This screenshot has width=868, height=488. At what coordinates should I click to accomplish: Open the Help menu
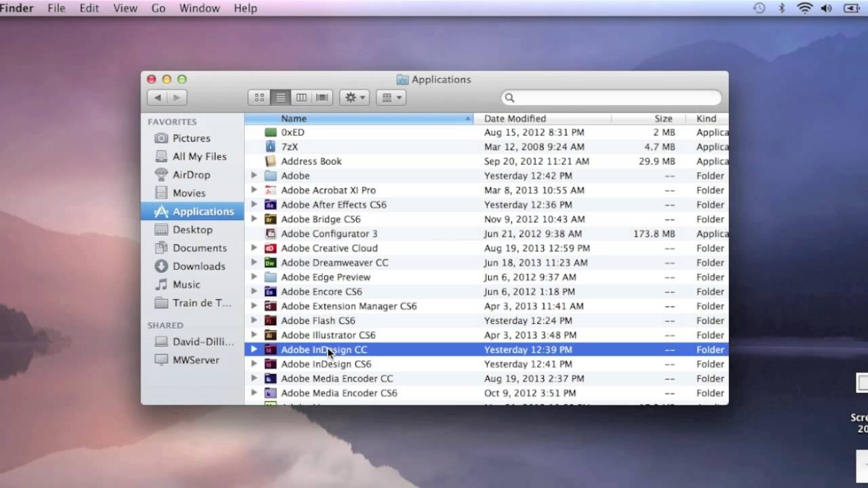click(245, 8)
